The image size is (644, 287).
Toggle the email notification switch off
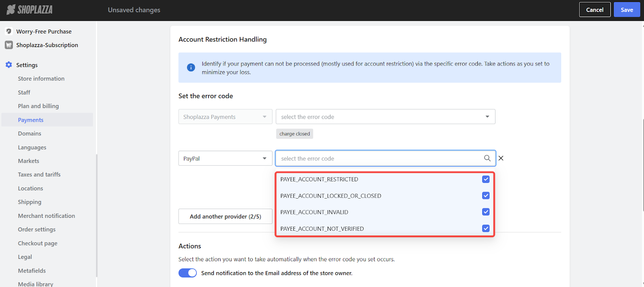coord(188,273)
